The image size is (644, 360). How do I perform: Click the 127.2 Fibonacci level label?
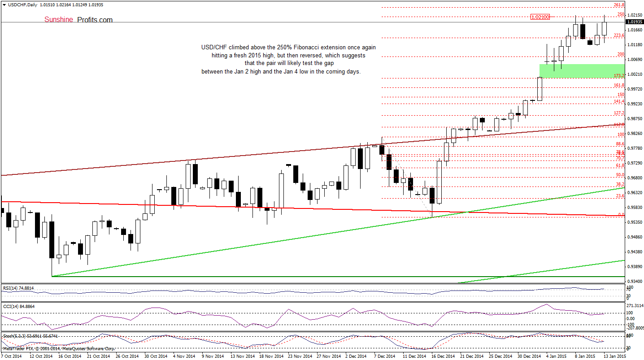(x=619, y=113)
